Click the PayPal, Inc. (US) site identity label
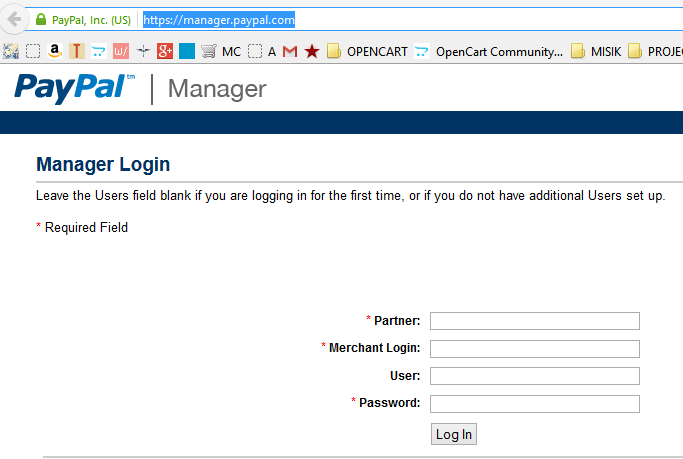The height and width of the screenshot is (459, 683). coord(91,20)
